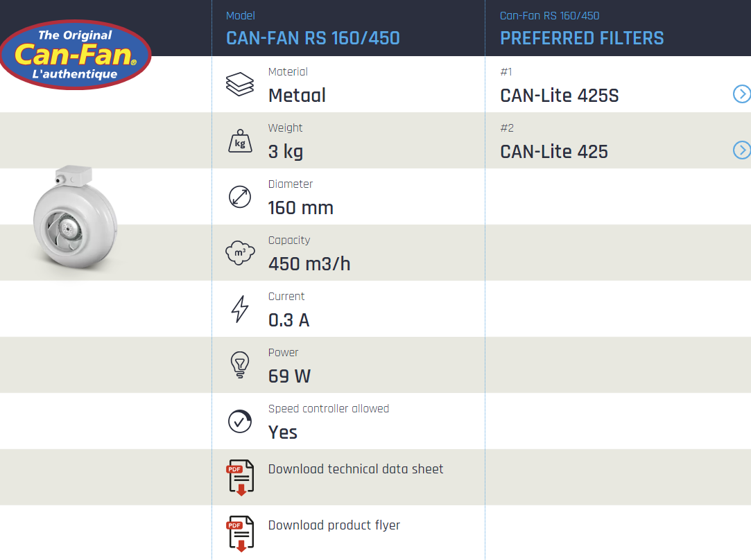Download technical data sheet link
The image size is (751, 560).
[356, 469]
